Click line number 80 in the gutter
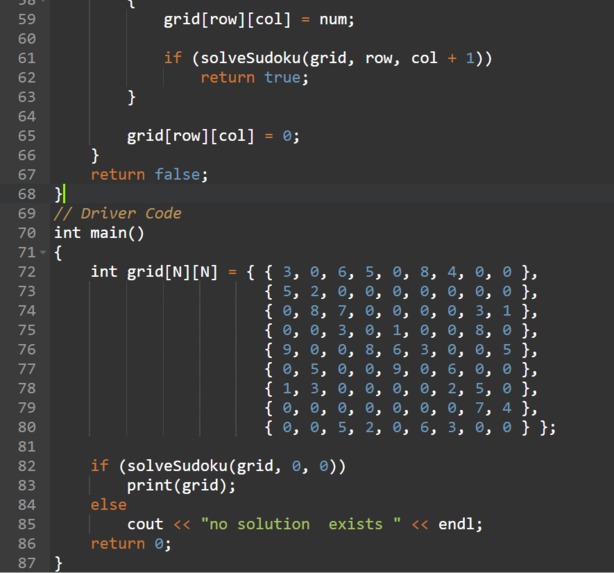The image size is (614, 573). [27, 427]
